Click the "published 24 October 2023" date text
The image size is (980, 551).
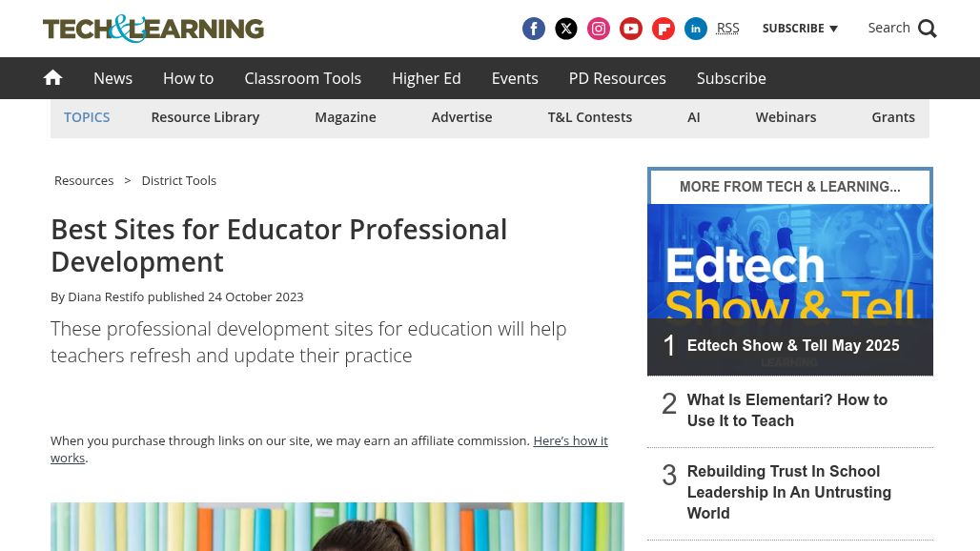[x=226, y=296]
